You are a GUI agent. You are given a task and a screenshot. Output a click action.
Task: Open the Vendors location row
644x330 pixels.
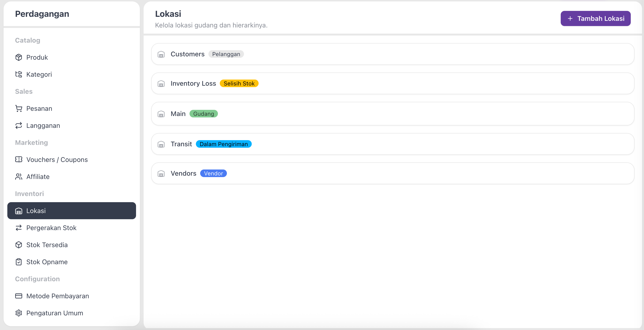[393, 173]
